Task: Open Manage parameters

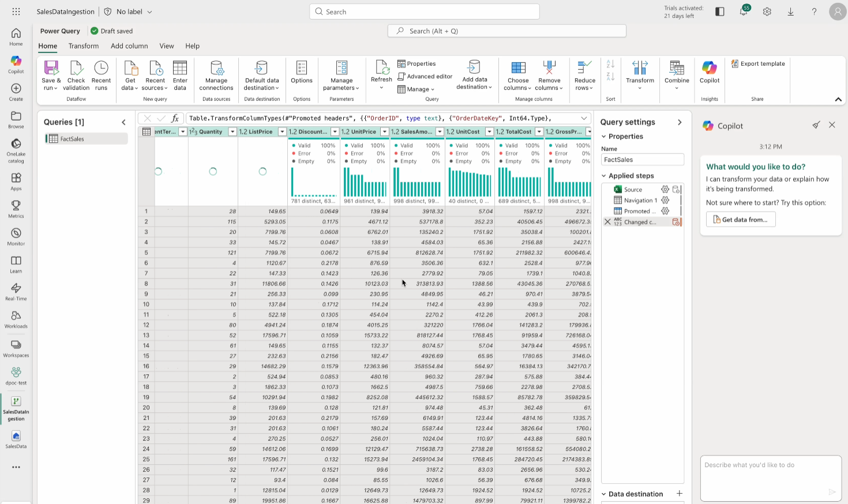Action: click(342, 76)
